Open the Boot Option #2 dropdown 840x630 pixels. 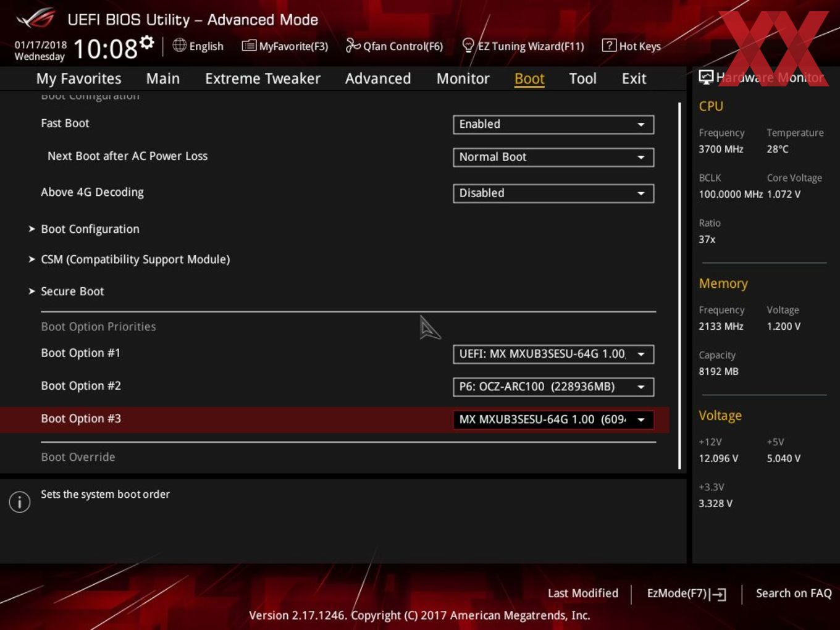point(553,387)
